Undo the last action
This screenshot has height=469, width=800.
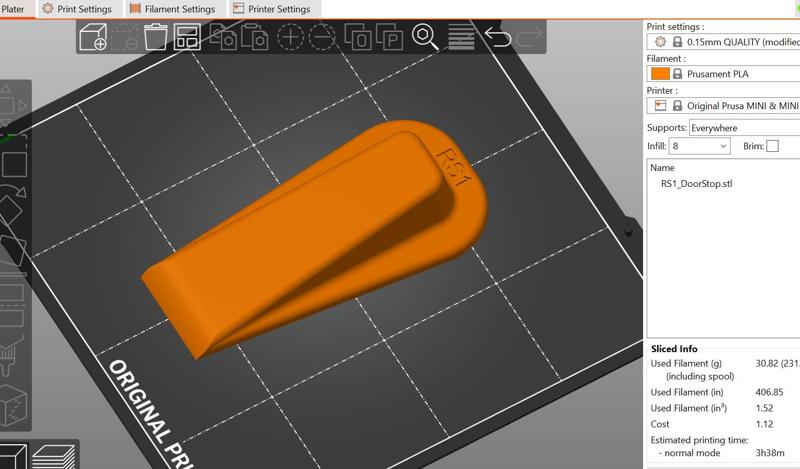coord(497,37)
